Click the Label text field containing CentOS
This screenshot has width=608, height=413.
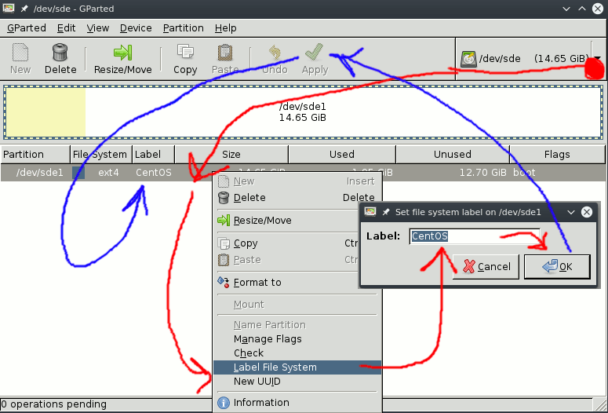pos(475,236)
